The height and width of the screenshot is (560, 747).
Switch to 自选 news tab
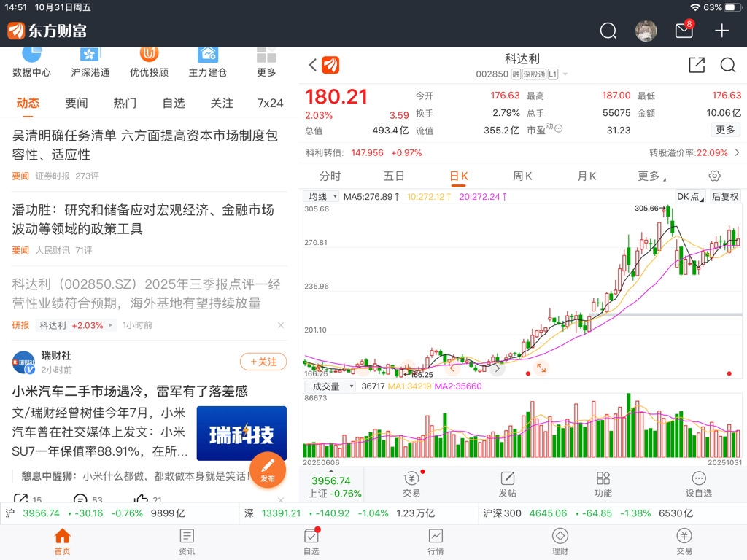pos(174,103)
